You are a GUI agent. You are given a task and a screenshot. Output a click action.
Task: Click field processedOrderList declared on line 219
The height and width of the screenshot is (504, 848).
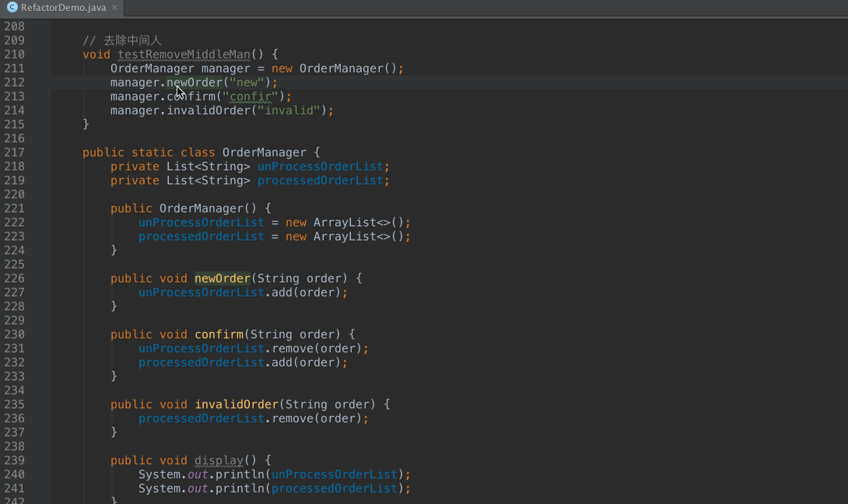click(321, 180)
